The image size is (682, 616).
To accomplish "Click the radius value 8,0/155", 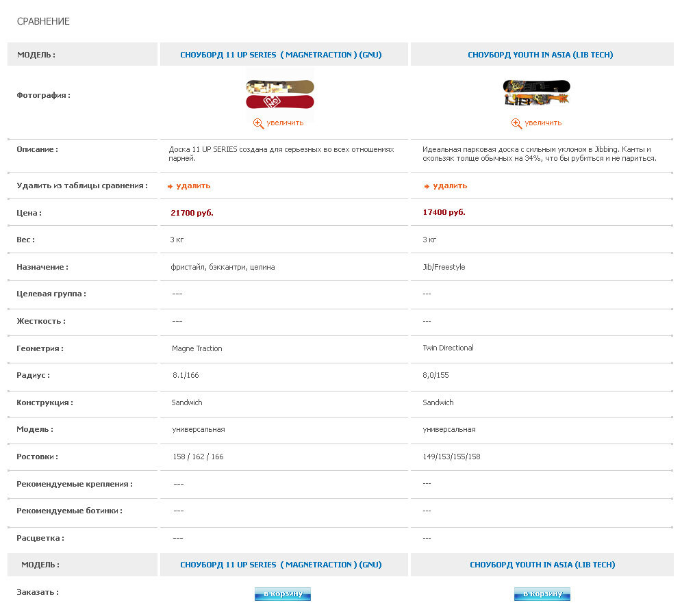I will click(435, 375).
